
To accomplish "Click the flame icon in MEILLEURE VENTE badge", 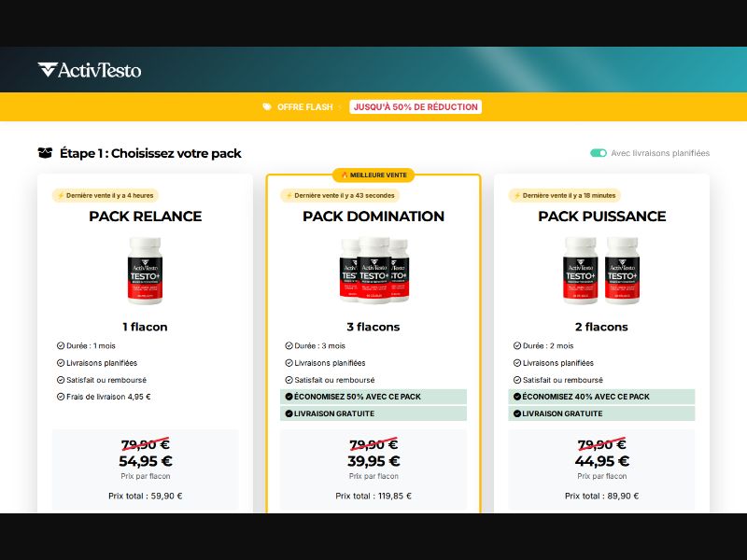I will [x=345, y=175].
